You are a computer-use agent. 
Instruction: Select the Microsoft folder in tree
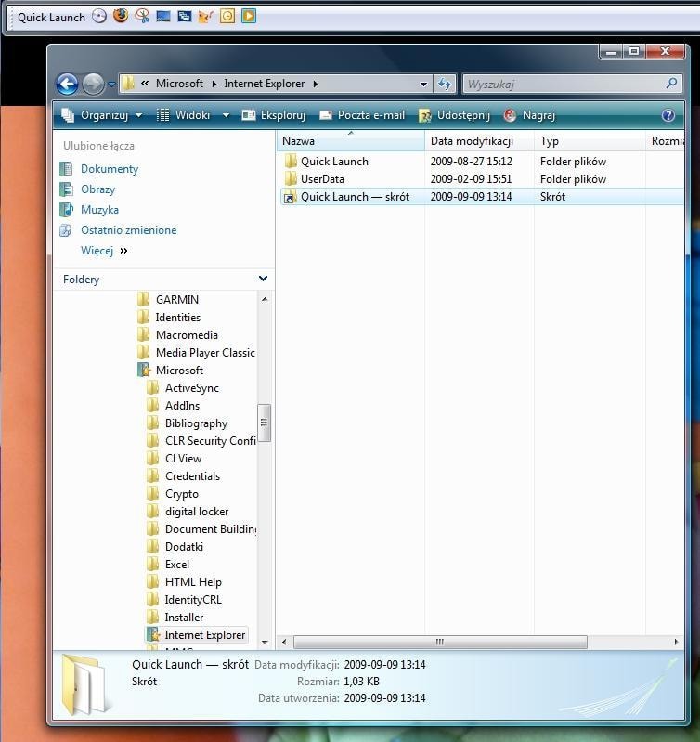coord(179,370)
